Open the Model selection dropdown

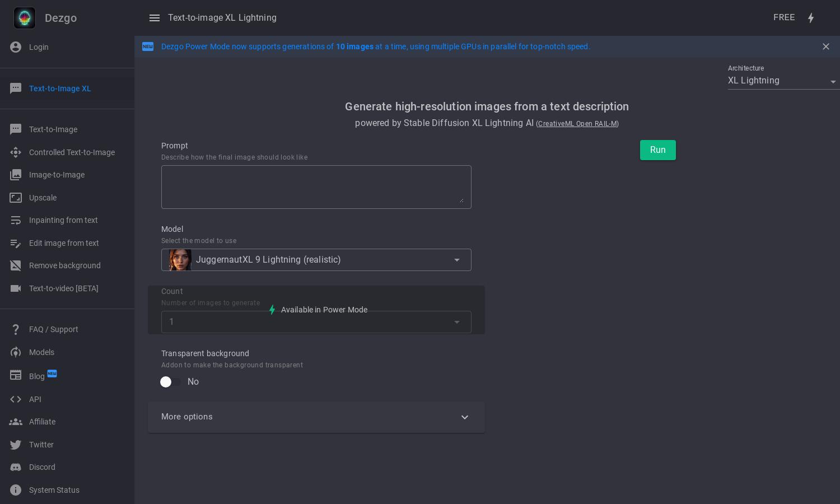[316, 260]
